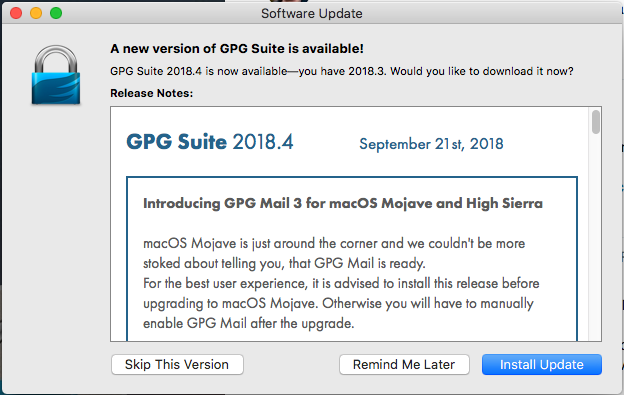Minimize the window with the yellow button
Screen dimensions: 624x395
click(36, 13)
